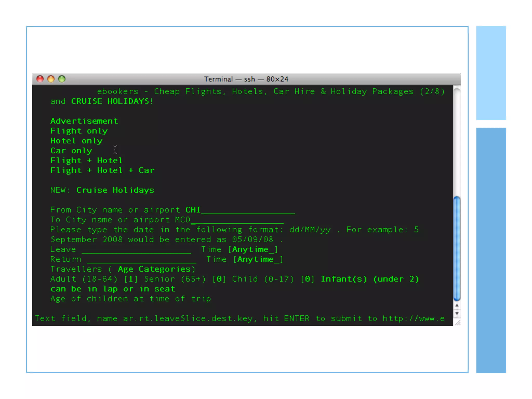Click the scrollbar up arrow

pos(457,305)
